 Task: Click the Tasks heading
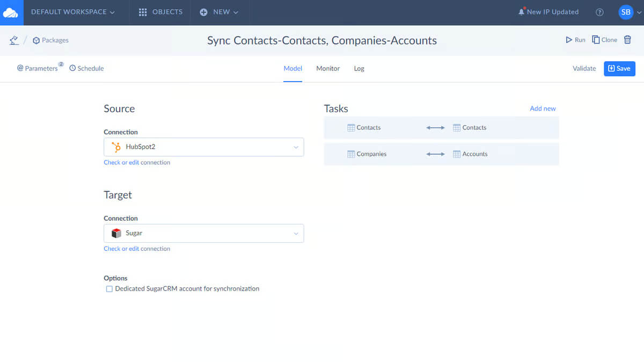[336, 108]
